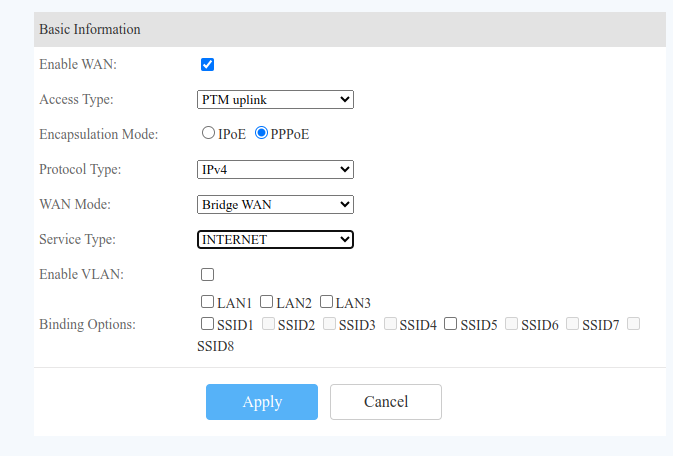The image size is (673, 456).
Task: Check the LAN3 binding option
Action: pyautogui.click(x=326, y=302)
